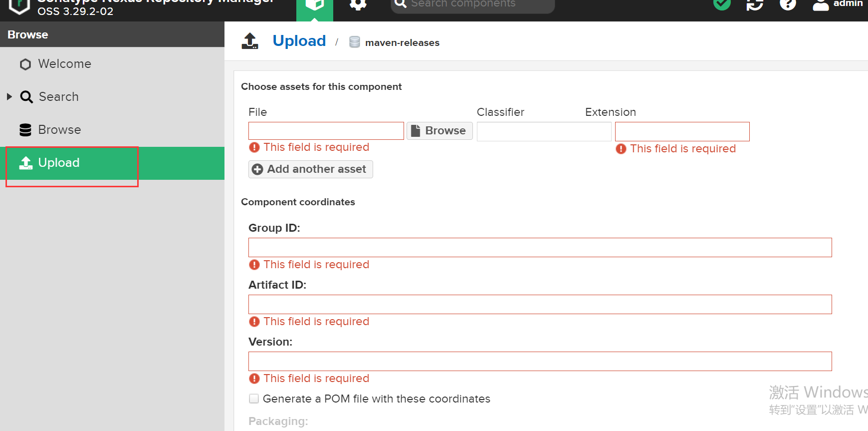Screen dimensions: 868x431
Task: Click Add another asset button
Action: [310, 169]
